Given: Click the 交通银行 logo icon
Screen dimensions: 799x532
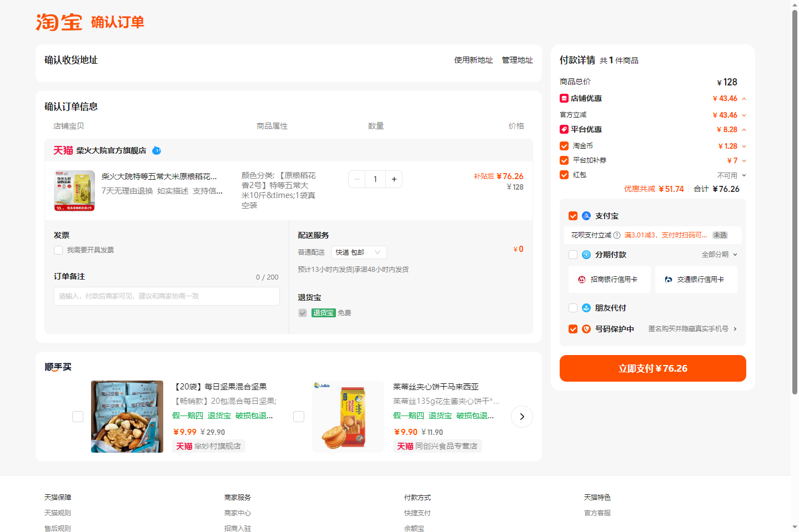Looking at the screenshot, I should pyautogui.click(x=669, y=280).
